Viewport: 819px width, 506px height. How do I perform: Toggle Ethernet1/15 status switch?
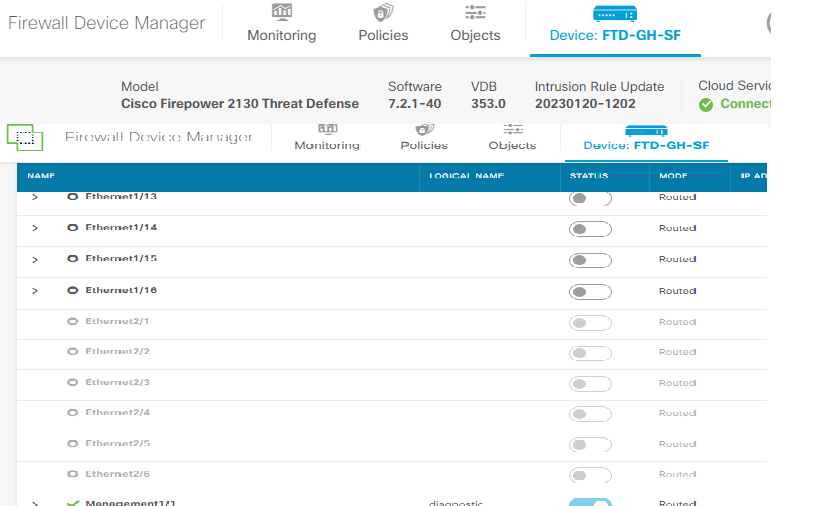[590, 260]
